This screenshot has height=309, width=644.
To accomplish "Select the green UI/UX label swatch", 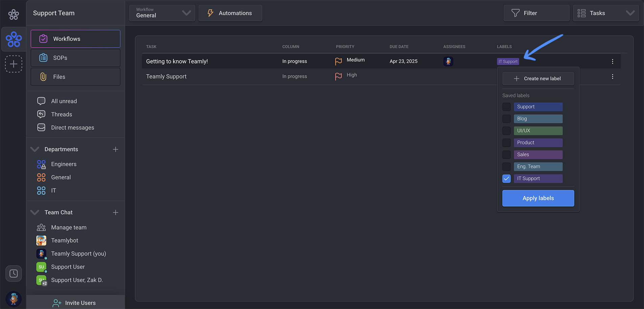I will [x=538, y=131].
